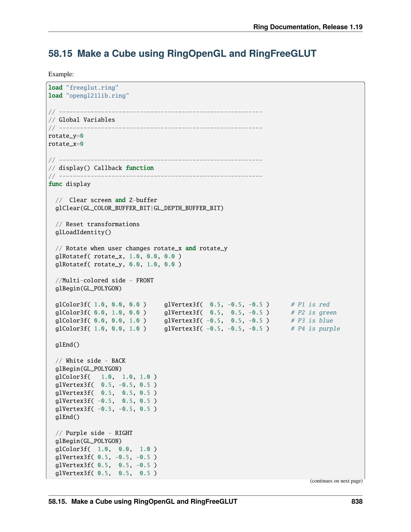Click the comment '// Global Variables'
This screenshot has height=532, width=411.
point(81,120)
